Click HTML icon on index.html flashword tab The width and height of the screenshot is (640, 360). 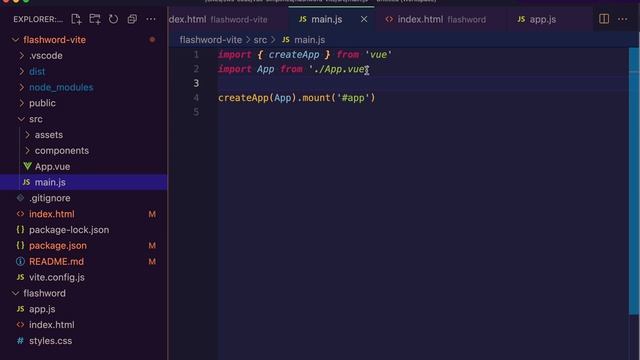(x=389, y=19)
